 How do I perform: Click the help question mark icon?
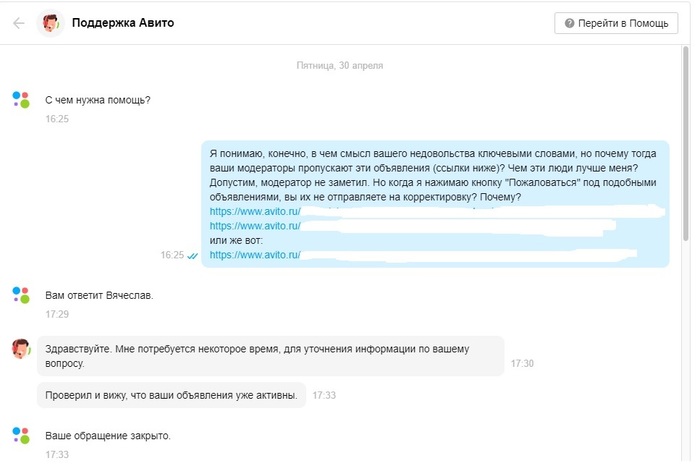569,23
